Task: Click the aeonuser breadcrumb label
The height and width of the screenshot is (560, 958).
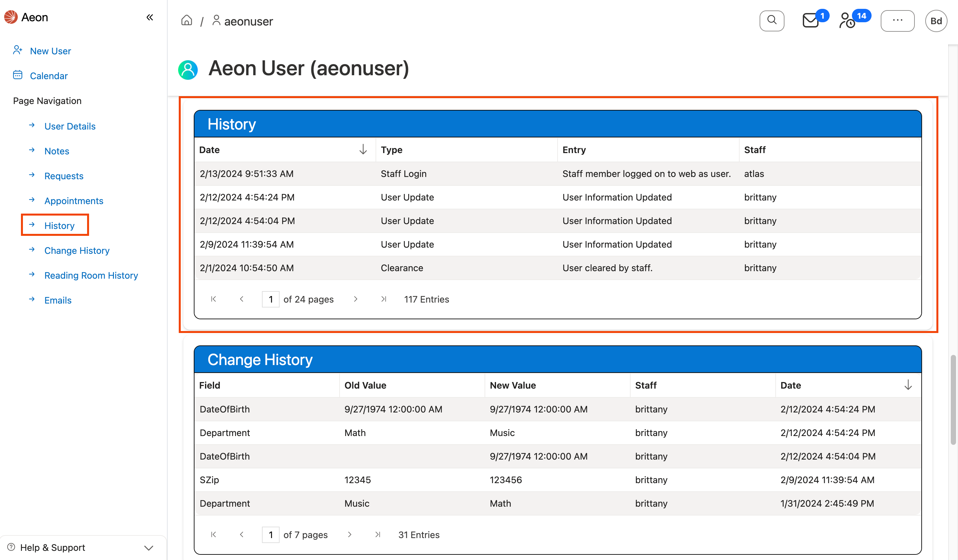Action: click(x=248, y=21)
